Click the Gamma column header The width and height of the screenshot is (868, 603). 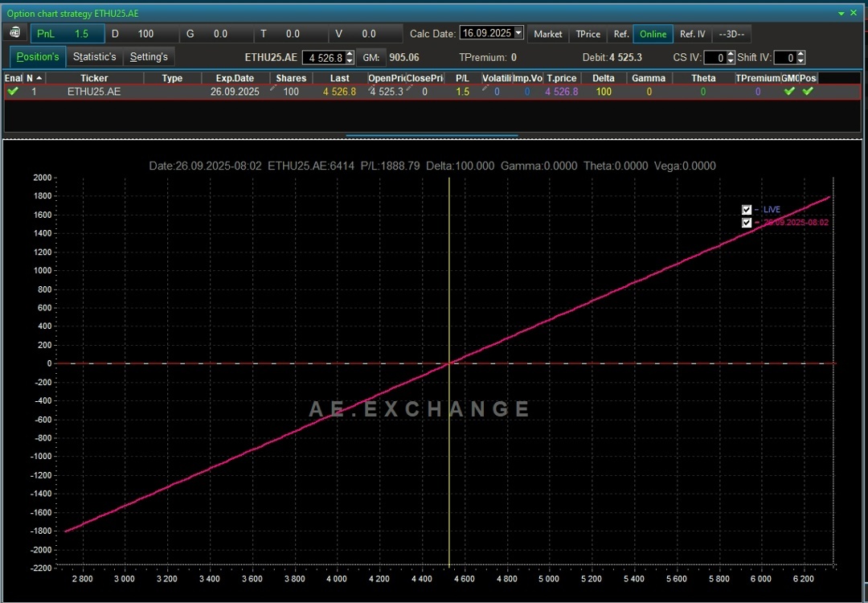click(x=649, y=78)
